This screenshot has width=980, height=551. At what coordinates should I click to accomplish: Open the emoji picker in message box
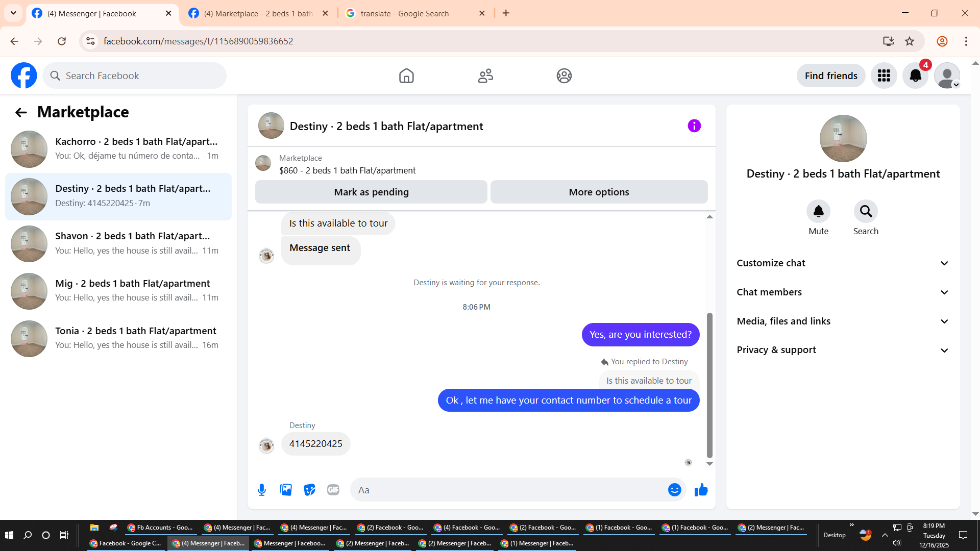tap(675, 490)
